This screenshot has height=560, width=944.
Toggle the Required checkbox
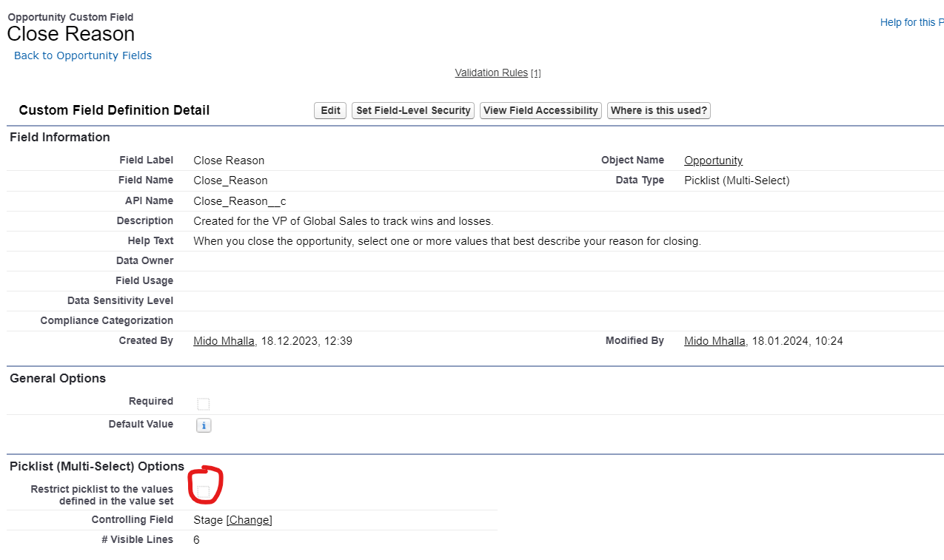tap(204, 404)
